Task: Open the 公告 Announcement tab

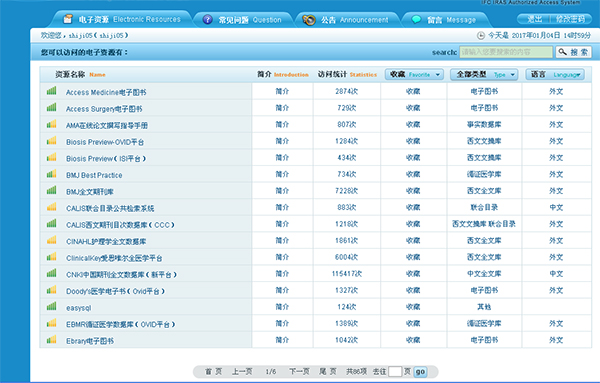Action: tap(347, 20)
